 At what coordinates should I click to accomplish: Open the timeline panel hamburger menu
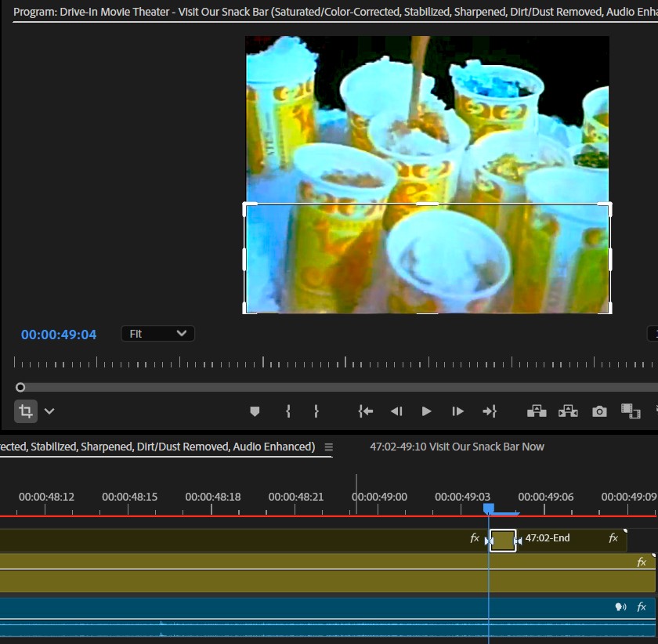click(x=328, y=447)
